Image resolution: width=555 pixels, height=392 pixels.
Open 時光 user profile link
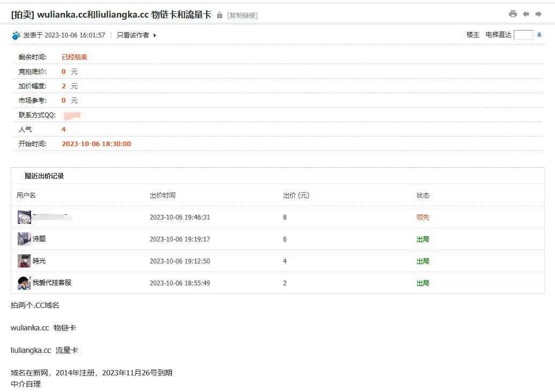coord(39,261)
